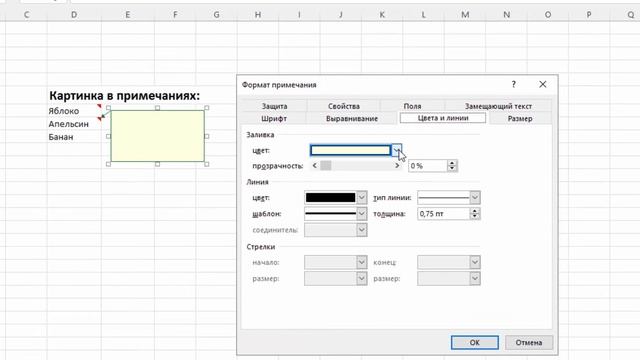Switch to the Шрифт tab
This screenshot has width=640, height=360.
pyautogui.click(x=274, y=118)
